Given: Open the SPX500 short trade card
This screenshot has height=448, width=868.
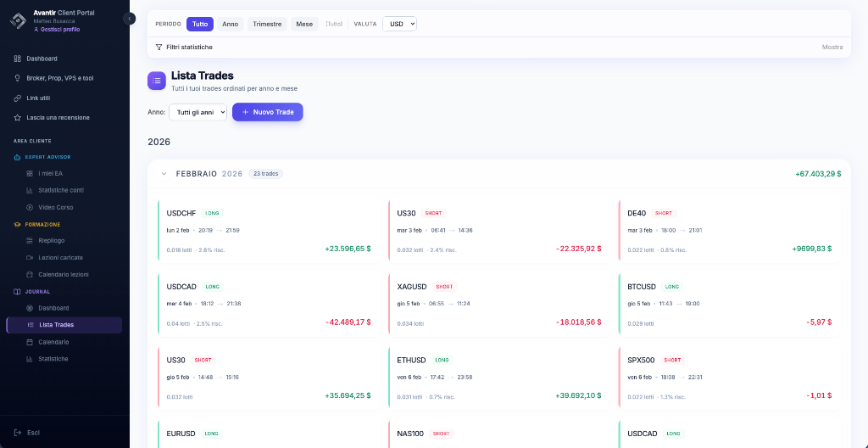Looking at the screenshot, I should click(730, 378).
